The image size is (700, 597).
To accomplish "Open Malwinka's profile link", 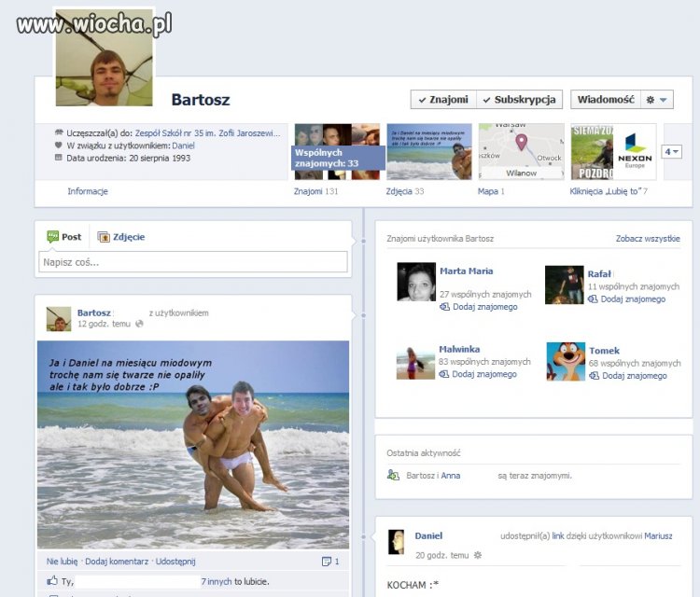I will [x=459, y=350].
